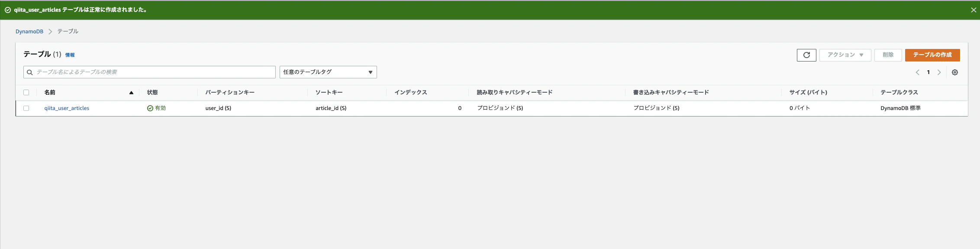Screen dimensions: 980x249
Task: Click the user_id (S) cell
Action: (x=218, y=108)
